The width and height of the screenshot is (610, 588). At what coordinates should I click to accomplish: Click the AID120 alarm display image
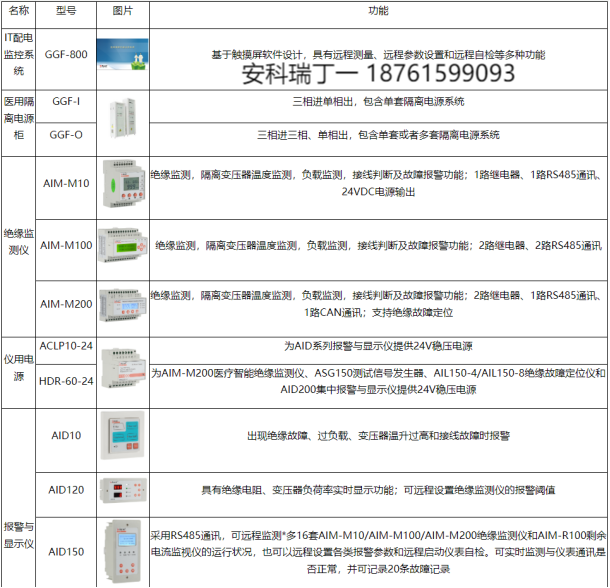[x=123, y=490]
